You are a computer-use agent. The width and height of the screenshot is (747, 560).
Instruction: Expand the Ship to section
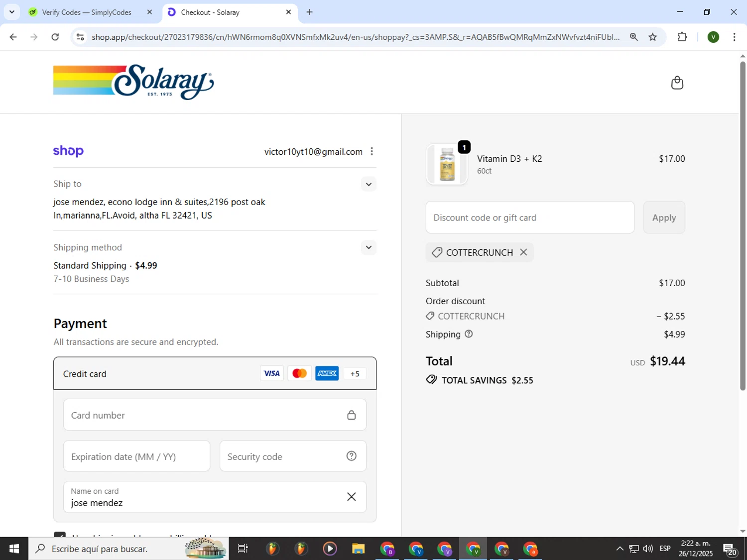click(x=369, y=184)
